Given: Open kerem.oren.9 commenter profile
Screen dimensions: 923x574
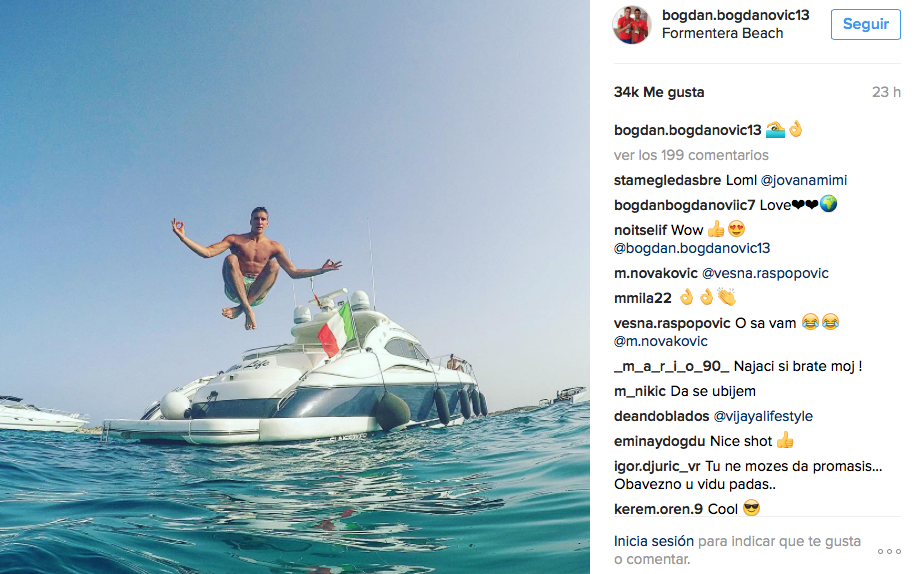Looking at the screenshot, I should (659, 509).
